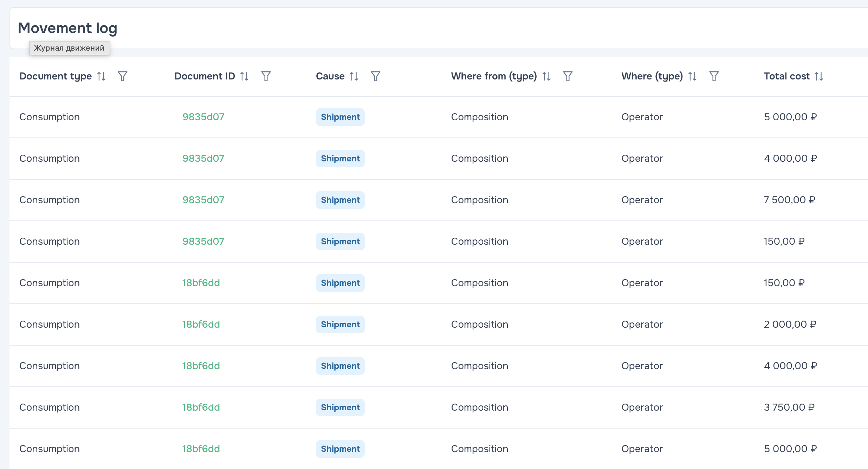Viewport: 868px width, 469px height.
Task: Sort by Document type column
Action: tap(101, 76)
